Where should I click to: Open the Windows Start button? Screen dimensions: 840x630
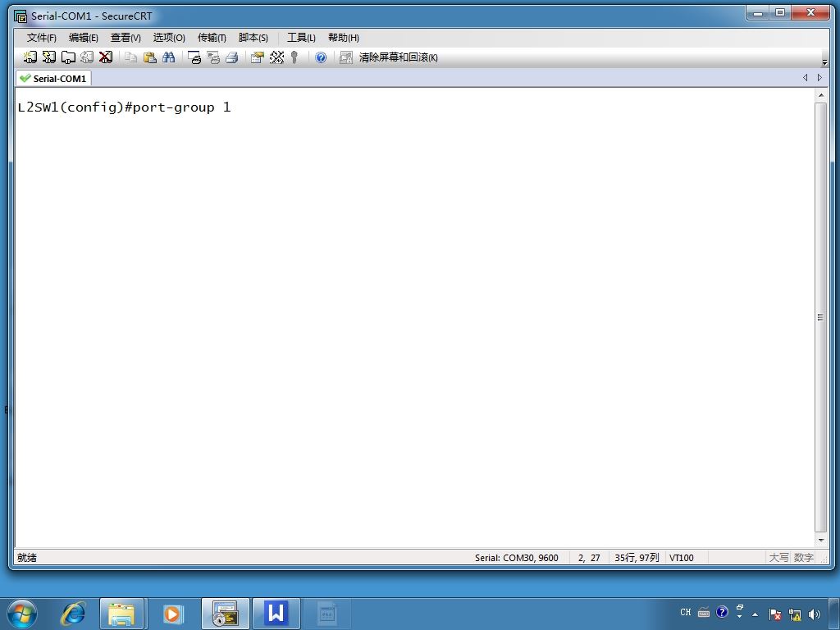22,614
